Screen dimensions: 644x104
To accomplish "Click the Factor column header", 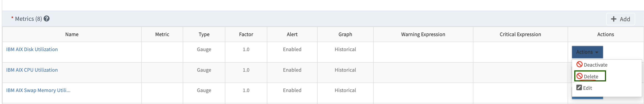I will click(x=246, y=34).
